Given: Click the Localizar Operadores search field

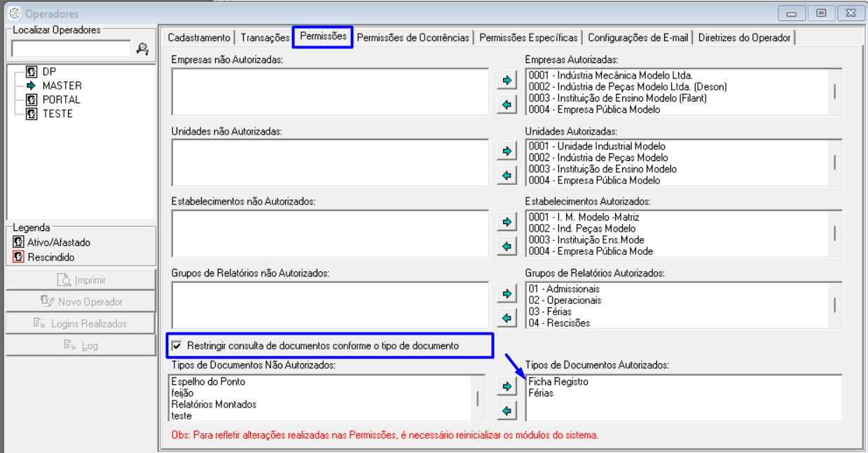Looking at the screenshot, I should (x=71, y=49).
